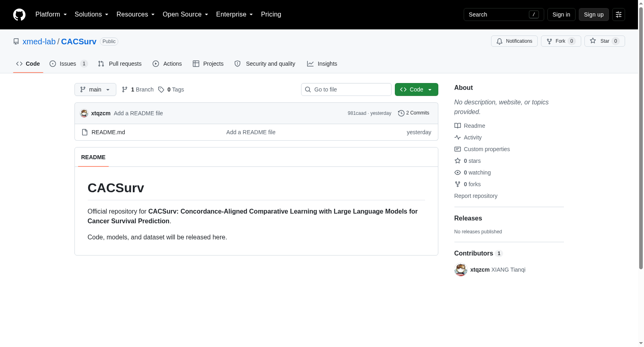Go to the Pricing page

(271, 15)
